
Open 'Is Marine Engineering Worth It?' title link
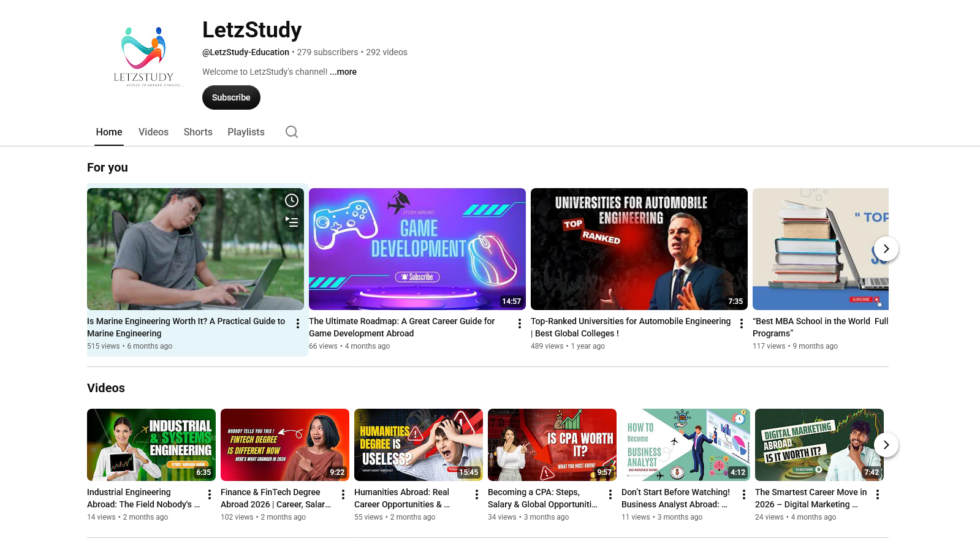186,327
